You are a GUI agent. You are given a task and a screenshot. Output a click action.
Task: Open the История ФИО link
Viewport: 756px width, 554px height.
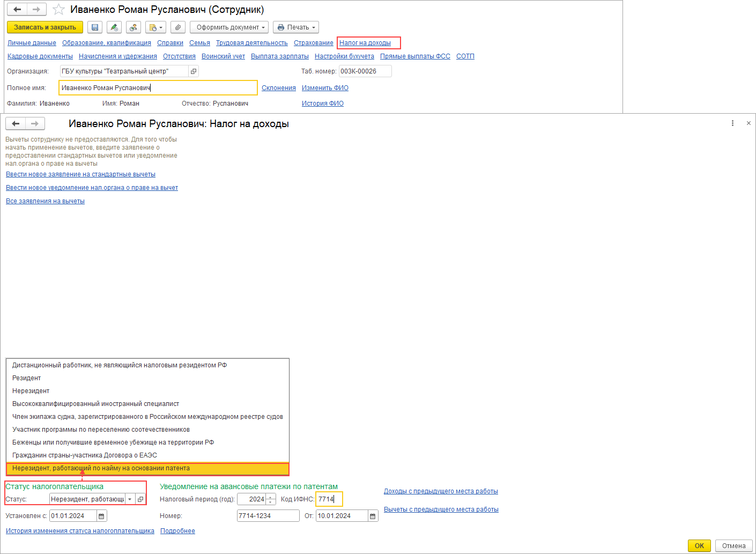point(323,104)
